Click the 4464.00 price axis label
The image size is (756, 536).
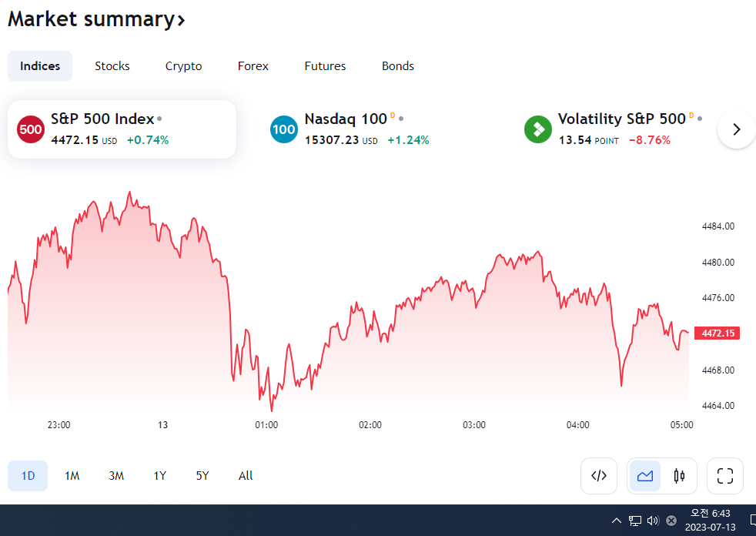pos(718,405)
